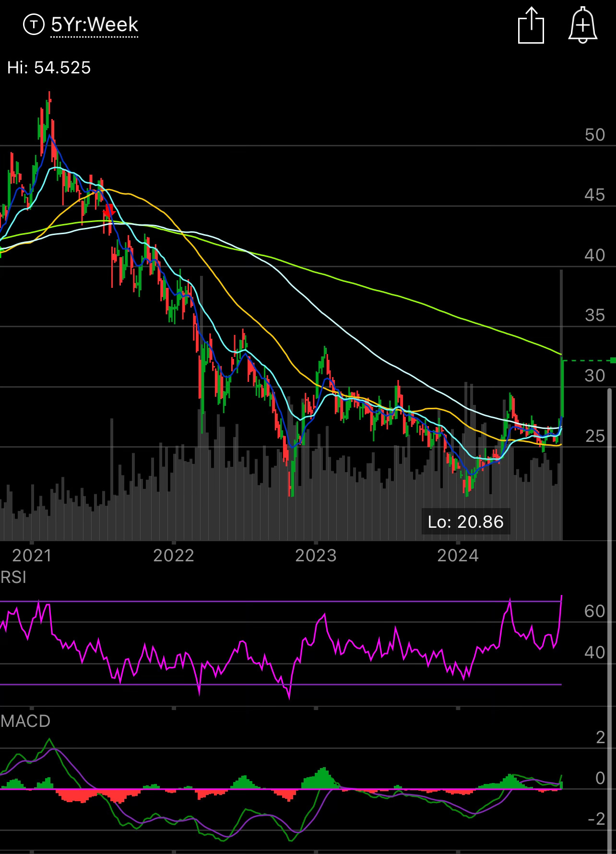Open the 5Yr:Week timeframe selector
616x854 pixels.
pyautogui.click(x=95, y=24)
